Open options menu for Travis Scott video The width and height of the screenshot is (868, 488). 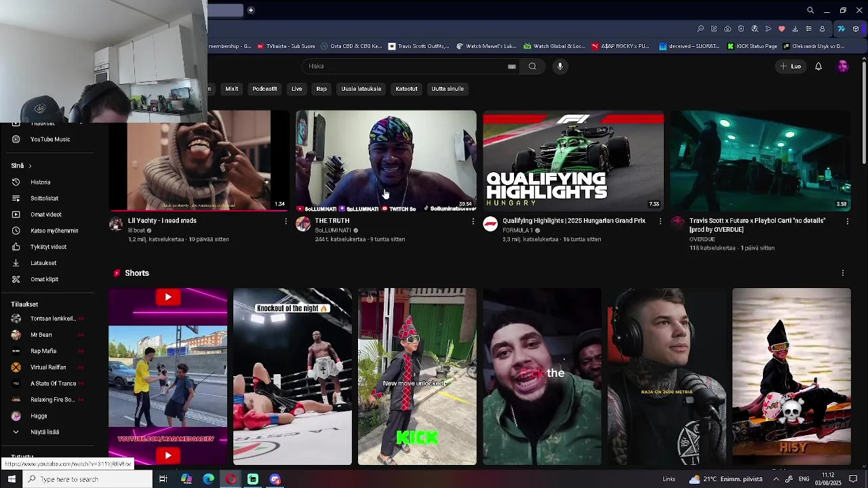coord(848,222)
